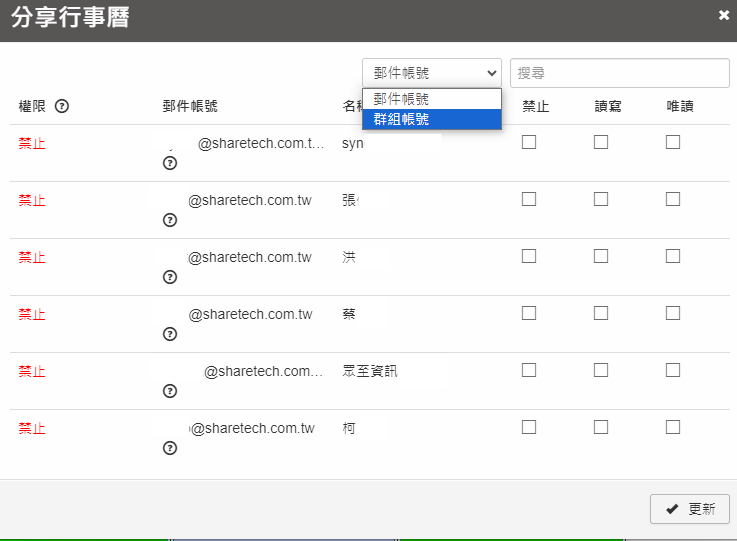Click help icon under 洪 row email
737x541 pixels.
tap(170, 277)
